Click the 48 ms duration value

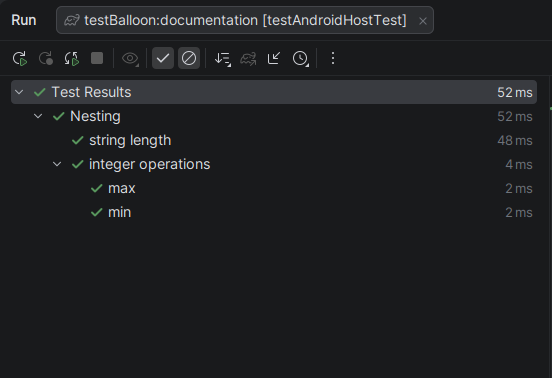(515, 141)
